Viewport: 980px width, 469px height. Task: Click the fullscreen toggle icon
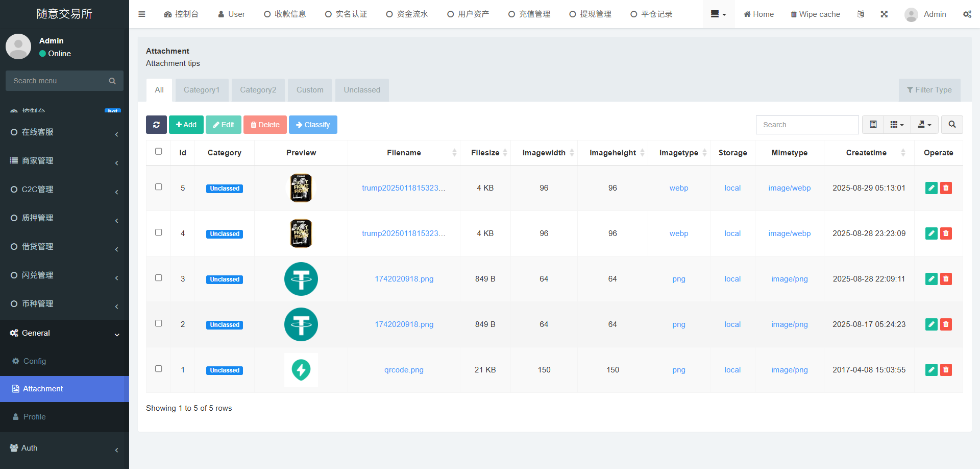click(x=884, y=14)
